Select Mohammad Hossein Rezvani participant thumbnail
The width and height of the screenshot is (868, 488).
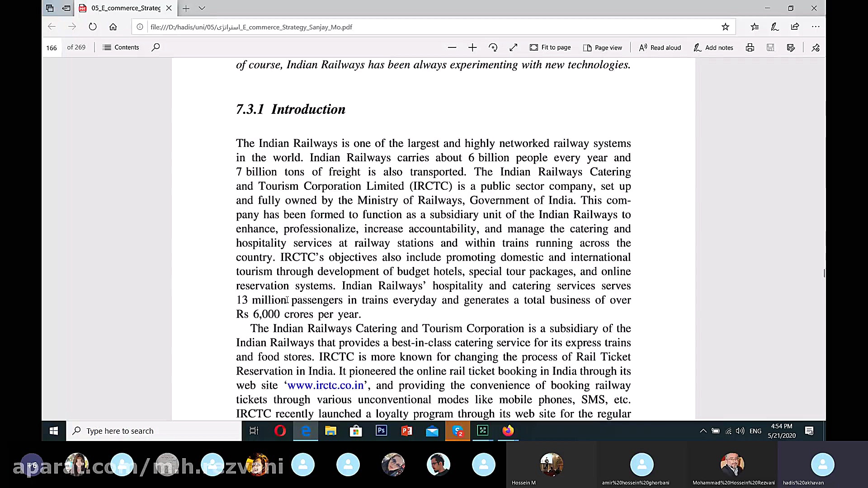click(x=732, y=465)
